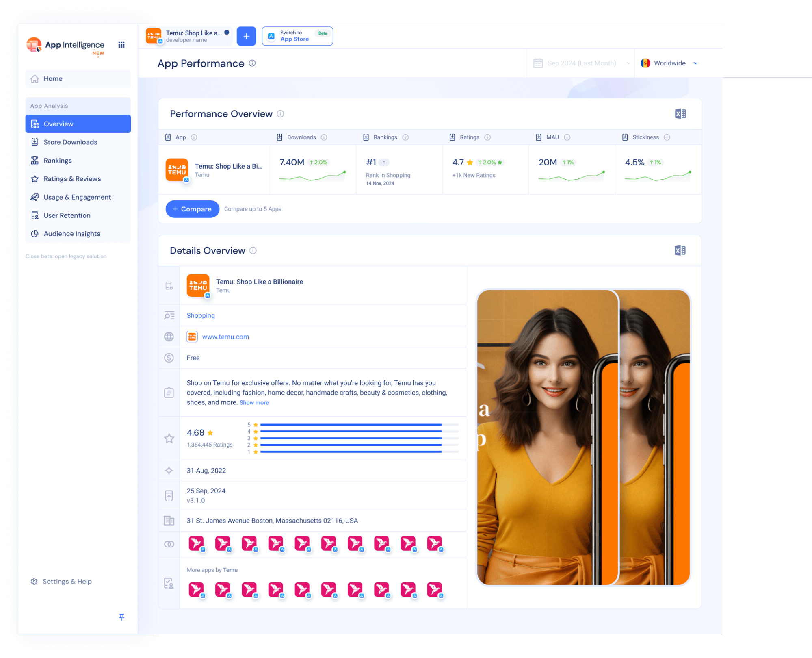Select the User Retention sidebar item
Image resolution: width=812 pixels, height=658 pixels.
pos(67,215)
